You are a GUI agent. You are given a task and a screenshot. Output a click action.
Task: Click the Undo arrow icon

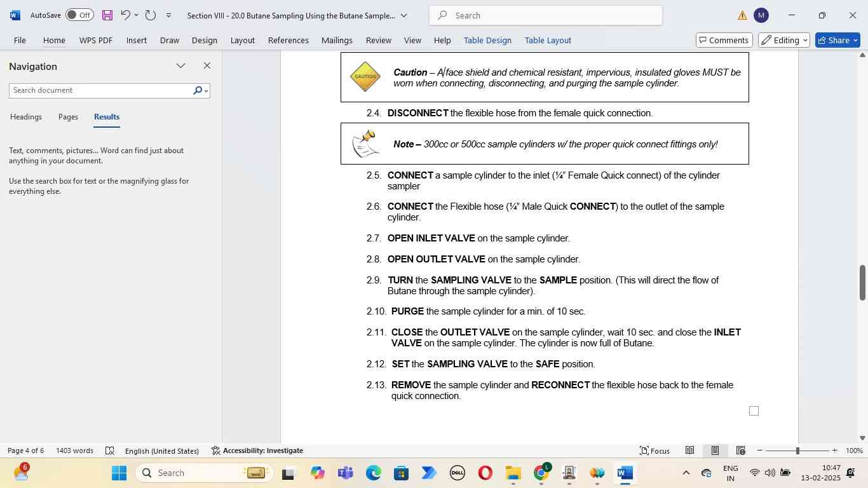pyautogui.click(x=125, y=15)
